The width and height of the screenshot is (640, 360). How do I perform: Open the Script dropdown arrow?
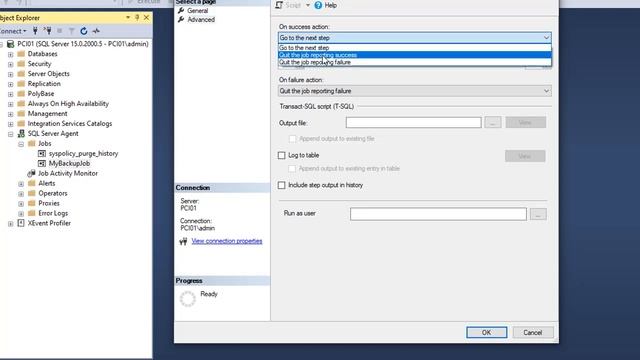click(308, 5)
